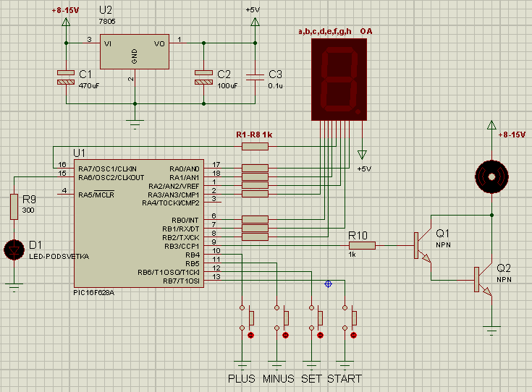The image size is (532, 392).
Task: Click the blue crosshair marker near RB7
Action: pyautogui.click(x=329, y=284)
